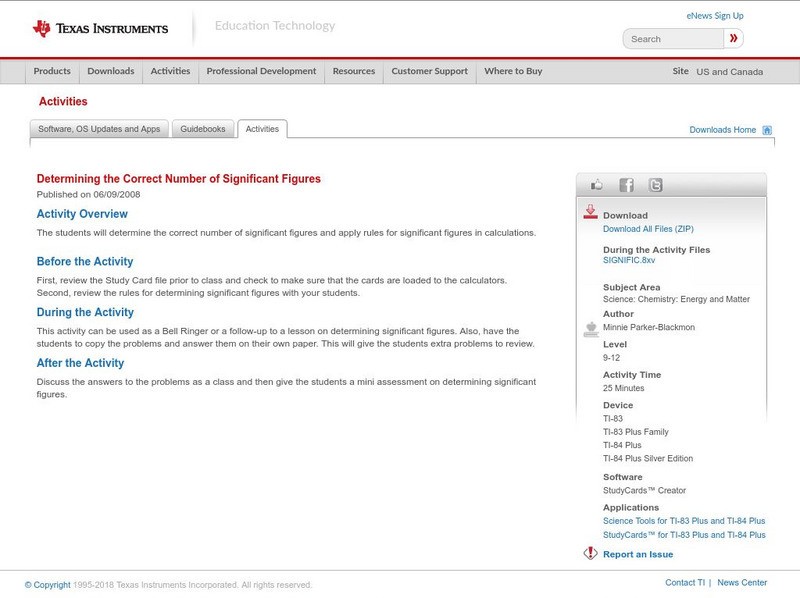Click the Report an Issue exclamation icon
This screenshot has width=800, height=598.
click(590, 554)
